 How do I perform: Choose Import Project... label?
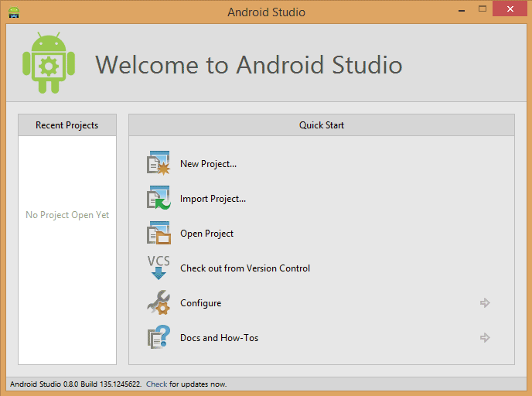213,199
